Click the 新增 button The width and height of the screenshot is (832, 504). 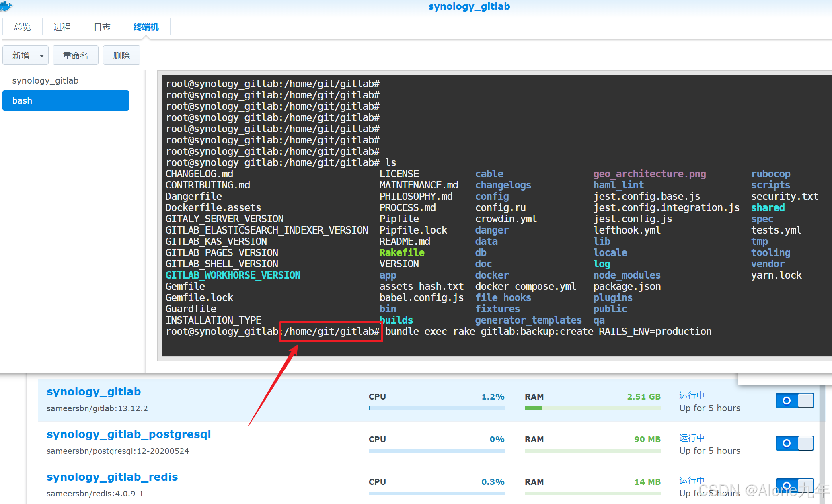pyautogui.click(x=21, y=55)
